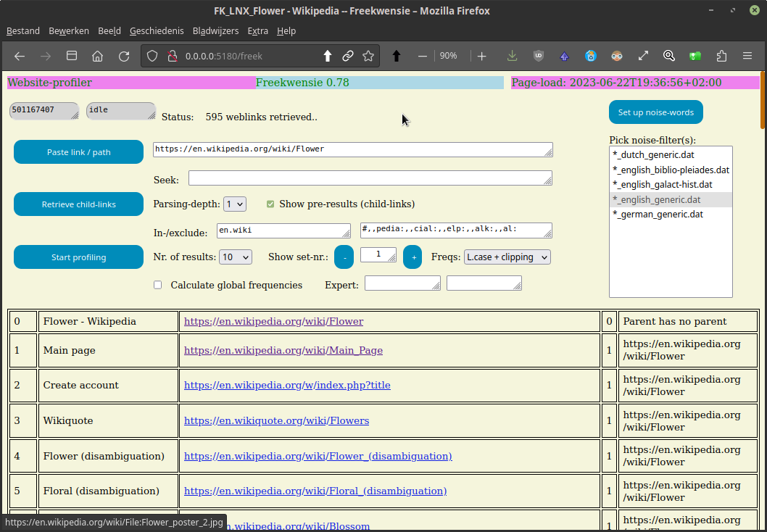
Task: Open the row 0 wiki/Flower link
Action: [273, 321]
